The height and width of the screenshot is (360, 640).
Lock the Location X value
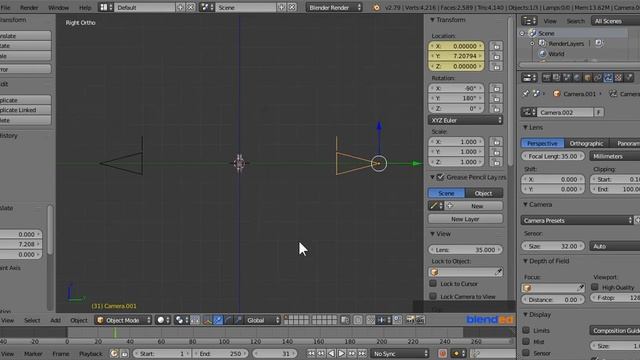(x=496, y=46)
